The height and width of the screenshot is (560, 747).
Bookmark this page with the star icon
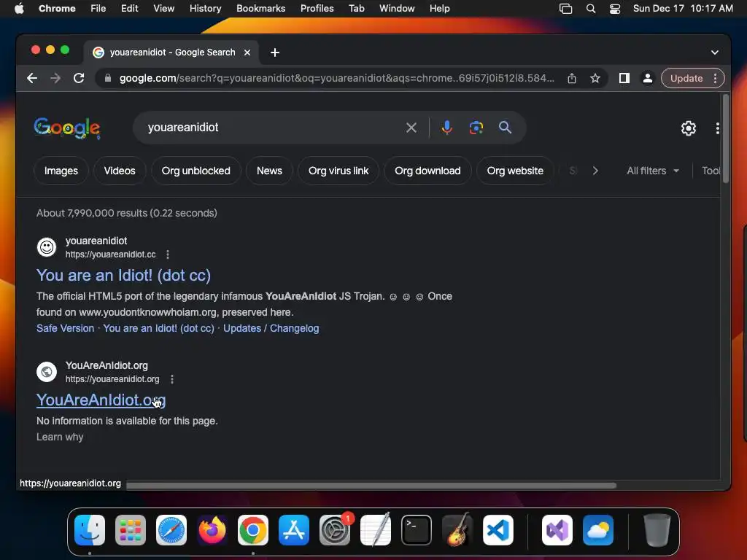pyautogui.click(x=595, y=78)
